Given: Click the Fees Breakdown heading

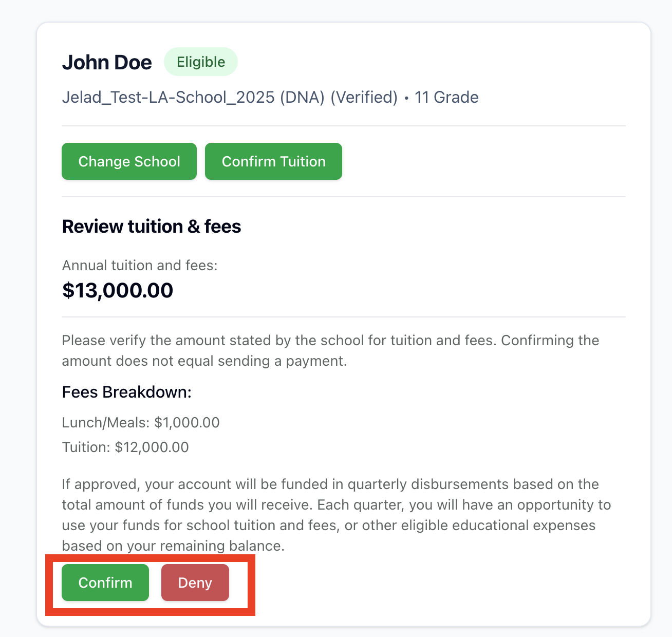Looking at the screenshot, I should [x=126, y=392].
